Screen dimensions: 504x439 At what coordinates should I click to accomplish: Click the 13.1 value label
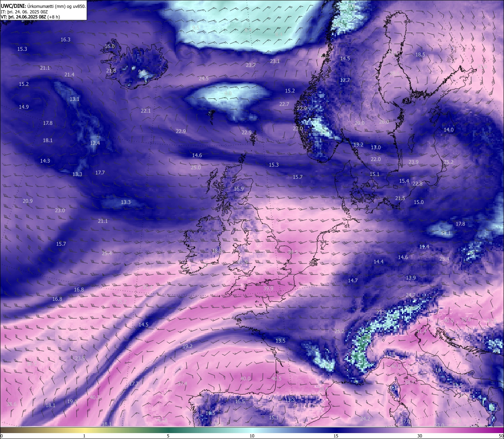[74, 99]
